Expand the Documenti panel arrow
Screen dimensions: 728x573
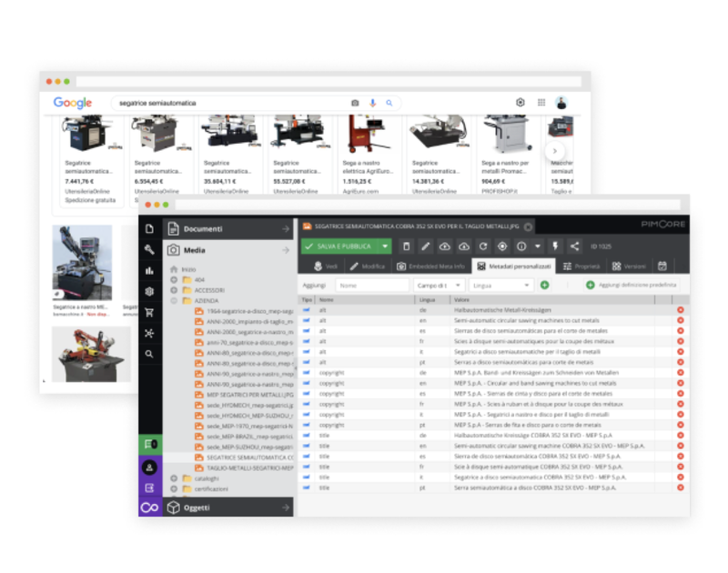(285, 228)
